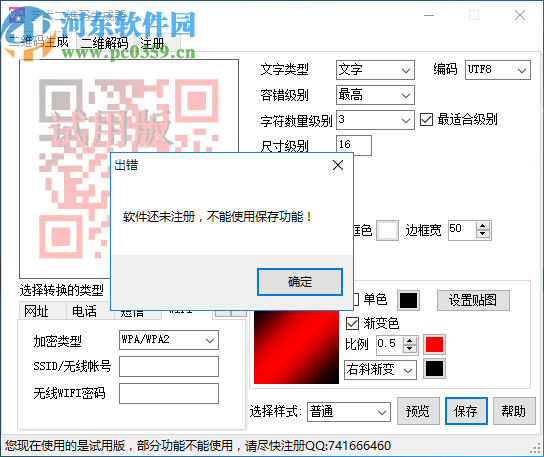Screen dimensions: 544x457
Task: Click the black 单色 color swatch
Action: coord(408,301)
